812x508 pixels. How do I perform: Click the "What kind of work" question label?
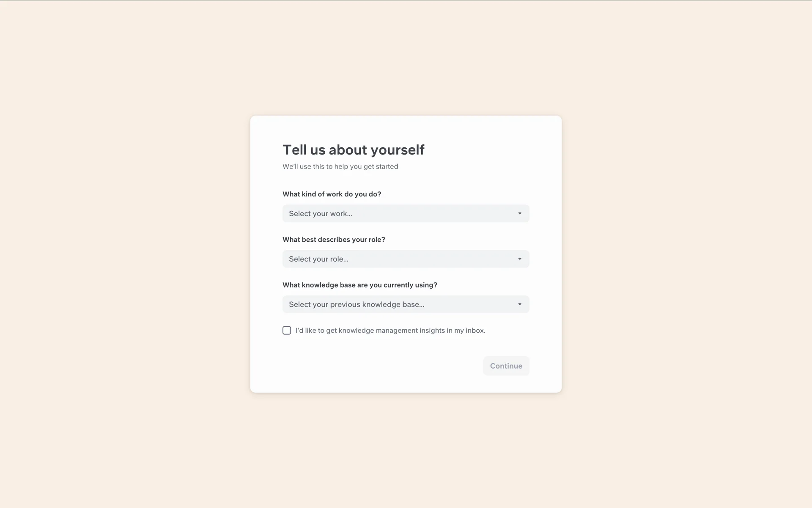[x=332, y=194]
